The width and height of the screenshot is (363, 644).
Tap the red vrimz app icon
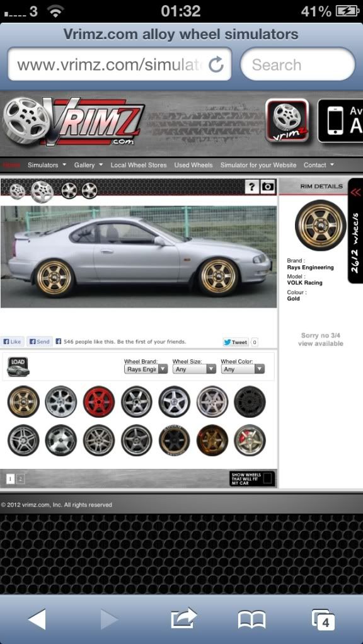[287, 120]
